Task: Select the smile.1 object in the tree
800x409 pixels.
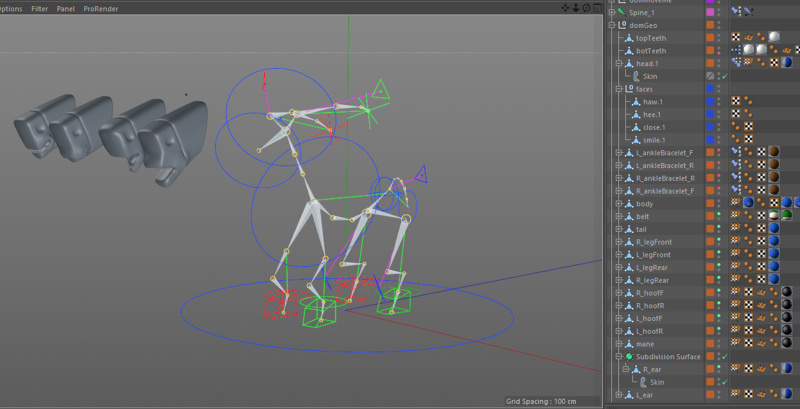Action: pos(651,140)
